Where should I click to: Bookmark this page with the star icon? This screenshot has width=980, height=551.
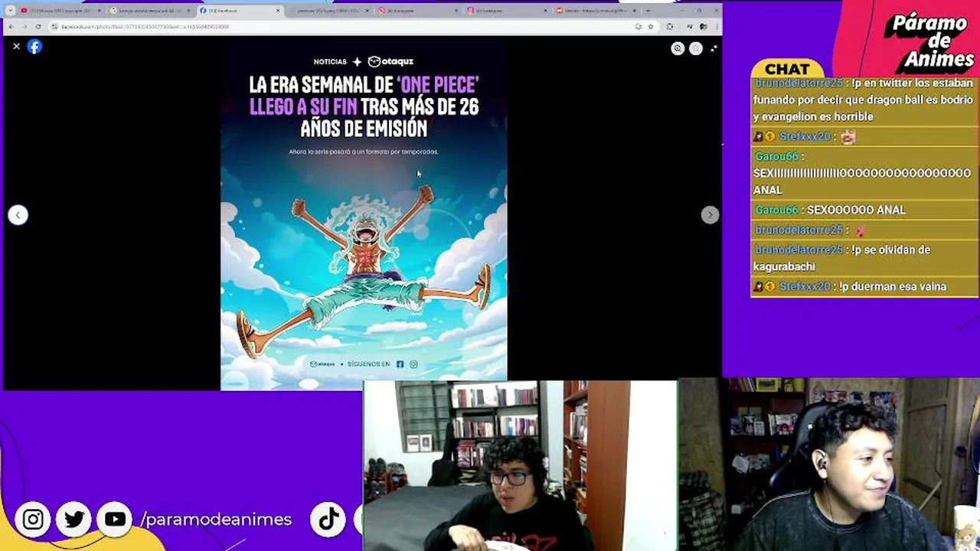[x=650, y=26]
